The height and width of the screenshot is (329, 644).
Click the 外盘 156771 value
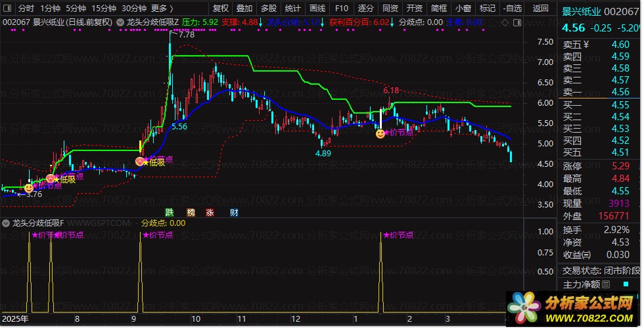pos(614,216)
